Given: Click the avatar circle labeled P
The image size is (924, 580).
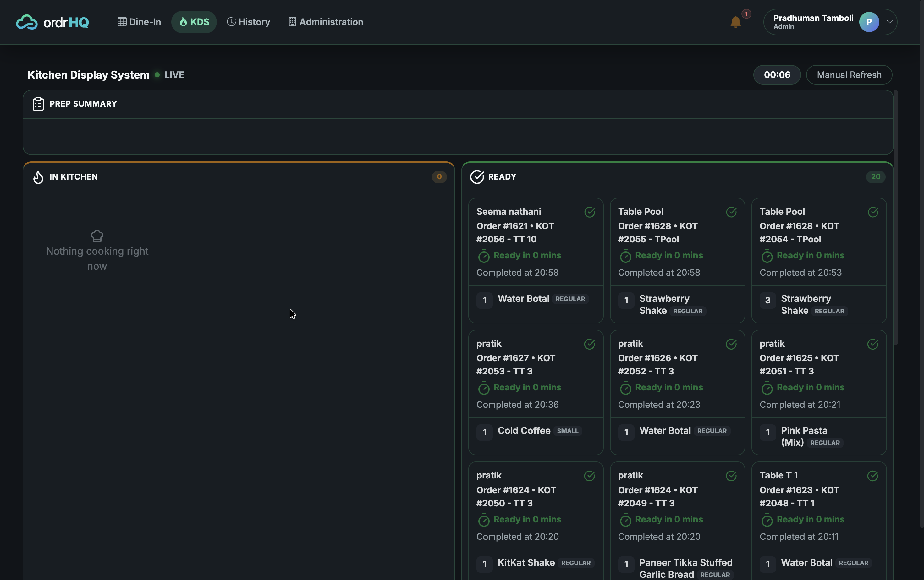Looking at the screenshot, I should (x=869, y=22).
